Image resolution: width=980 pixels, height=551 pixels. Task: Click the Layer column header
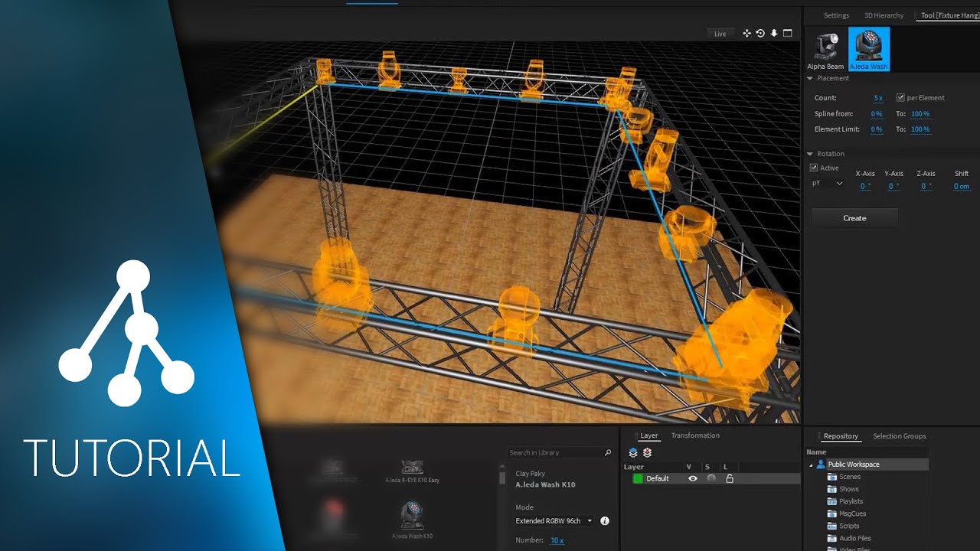tap(634, 467)
